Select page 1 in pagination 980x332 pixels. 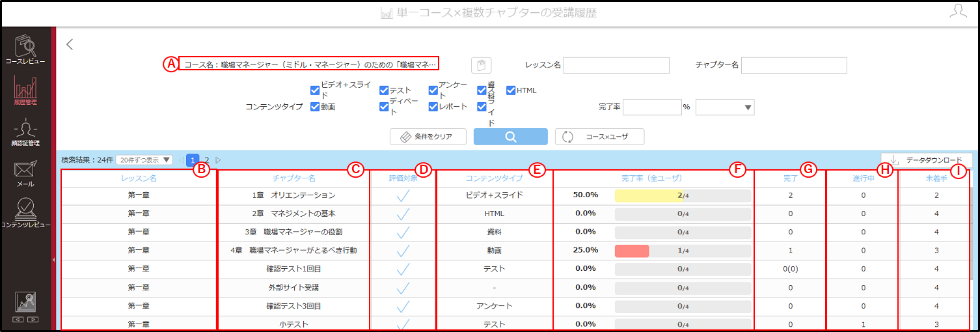coord(193,159)
